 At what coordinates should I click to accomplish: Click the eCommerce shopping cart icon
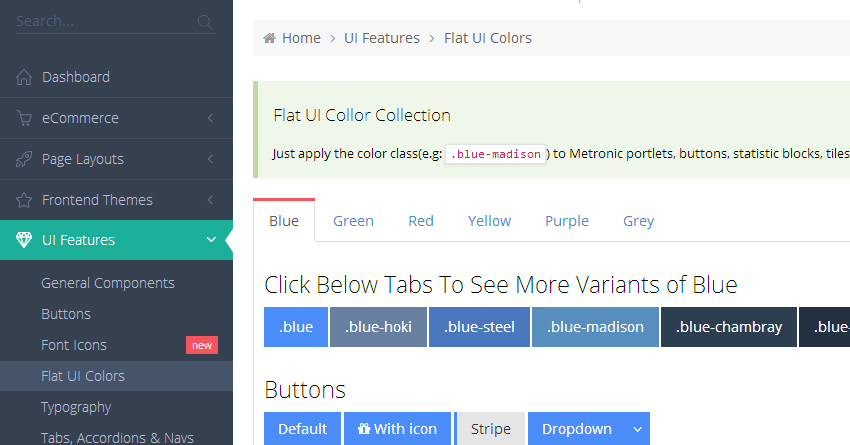[x=24, y=118]
